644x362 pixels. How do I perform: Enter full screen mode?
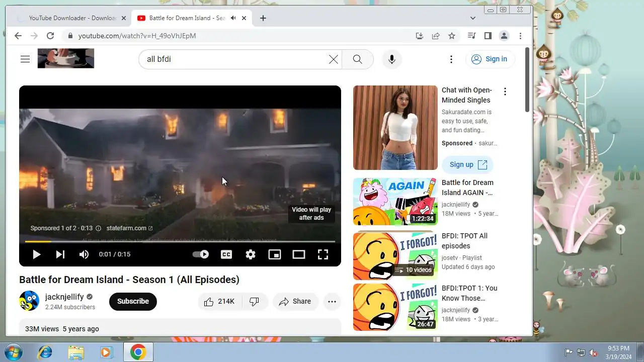pyautogui.click(x=323, y=254)
